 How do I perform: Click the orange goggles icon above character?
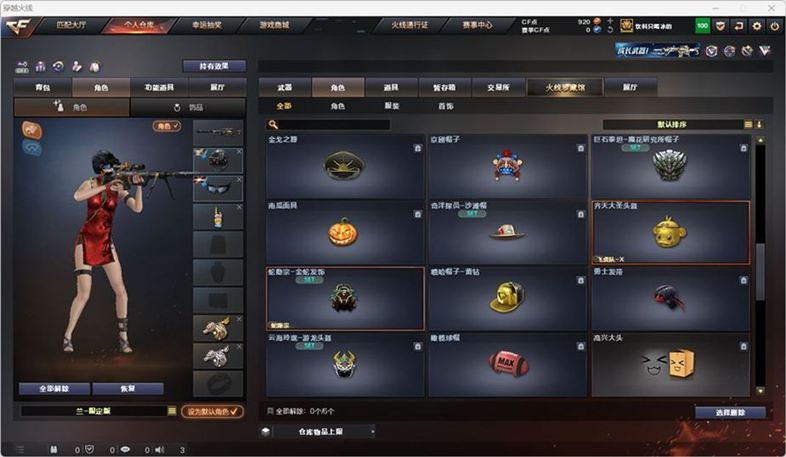click(x=32, y=130)
